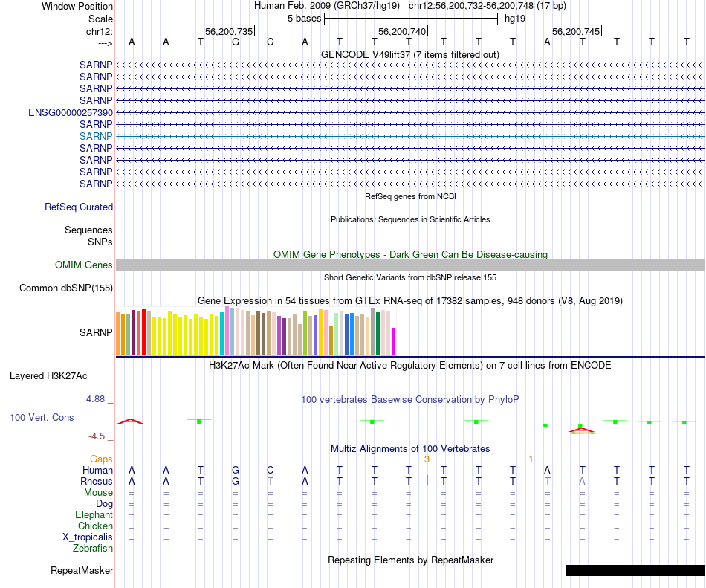Click the position marker 56,200,735
Viewport: 706px width, 588px height.
click(x=229, y=31)
